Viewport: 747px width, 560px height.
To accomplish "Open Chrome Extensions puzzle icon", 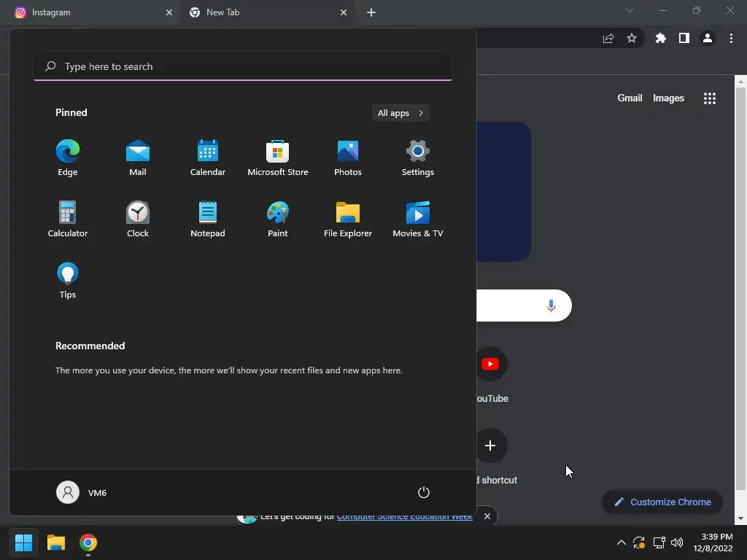I will 661,38.
